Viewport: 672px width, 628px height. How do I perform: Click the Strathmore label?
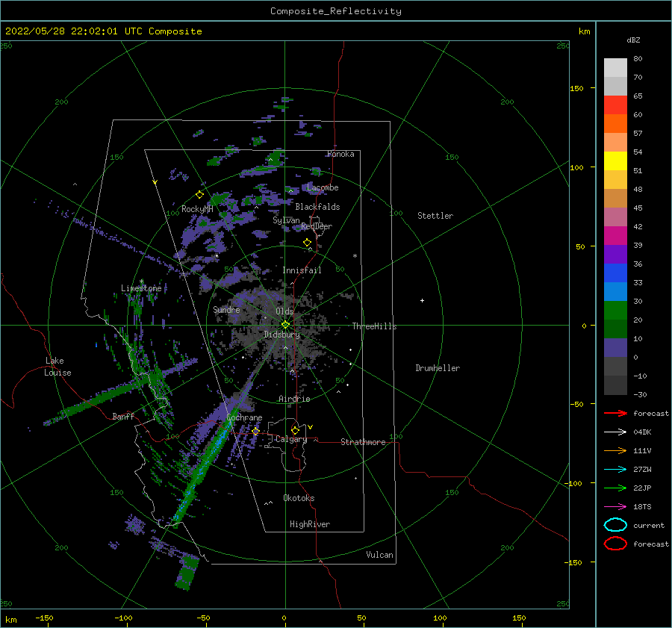[x=363, y=442]
